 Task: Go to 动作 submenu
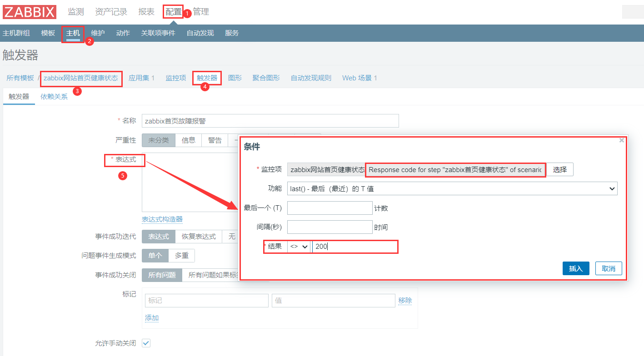123,33
